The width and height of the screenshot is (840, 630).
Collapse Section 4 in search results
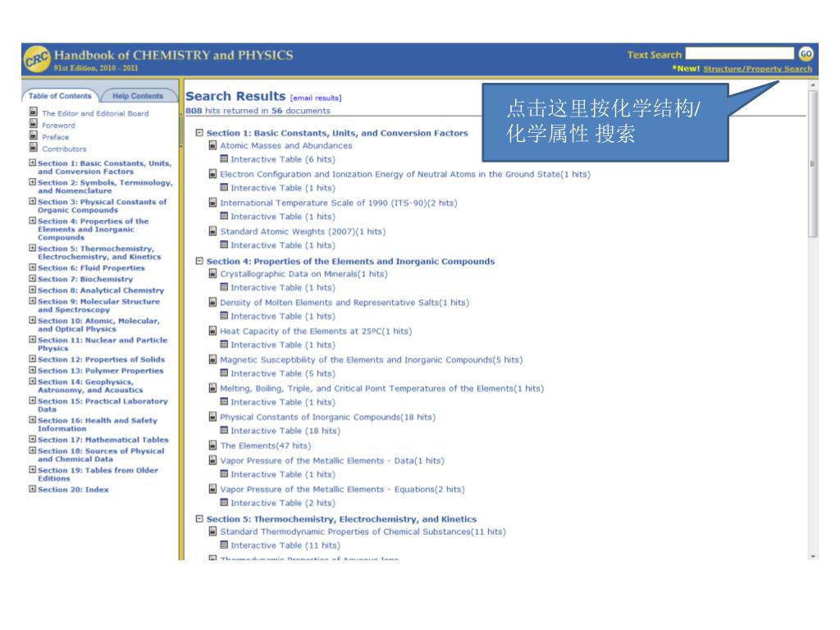199,261
